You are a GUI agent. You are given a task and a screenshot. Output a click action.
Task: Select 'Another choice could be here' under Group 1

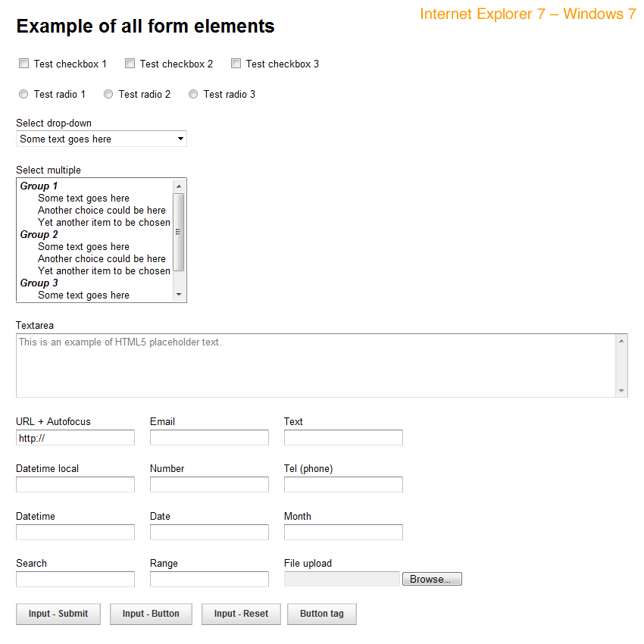(x=102, y=210)
